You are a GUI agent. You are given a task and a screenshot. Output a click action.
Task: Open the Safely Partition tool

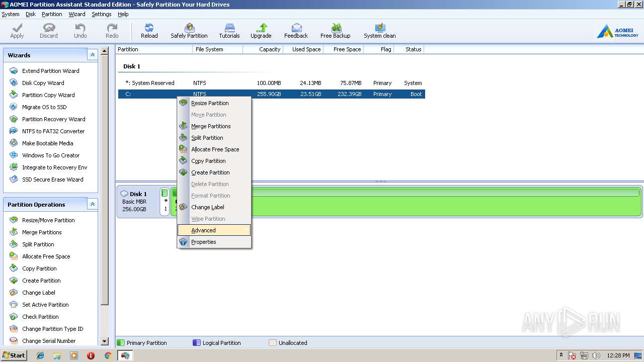[189, 31]
